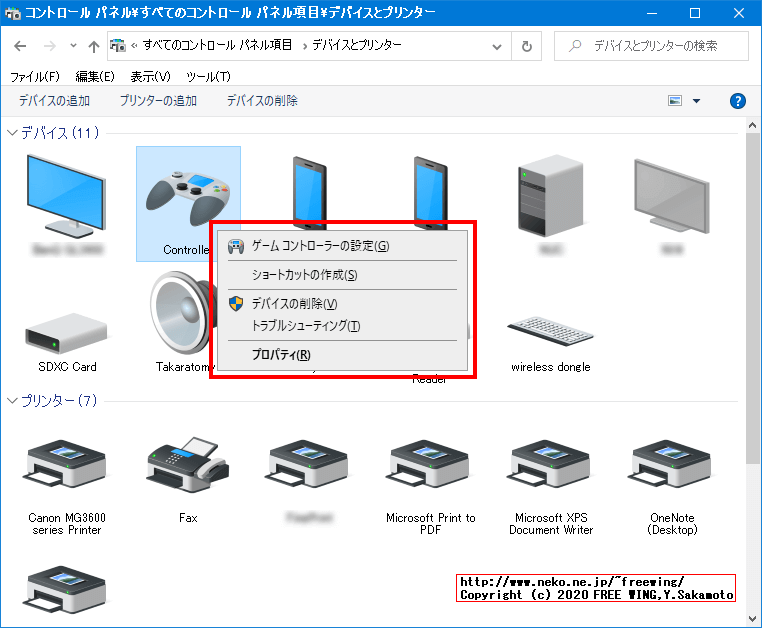The height and width of the screenshot is (628, 762).
Task: Click the vertical scrollbar thumb
Action: tap(753, 298)
